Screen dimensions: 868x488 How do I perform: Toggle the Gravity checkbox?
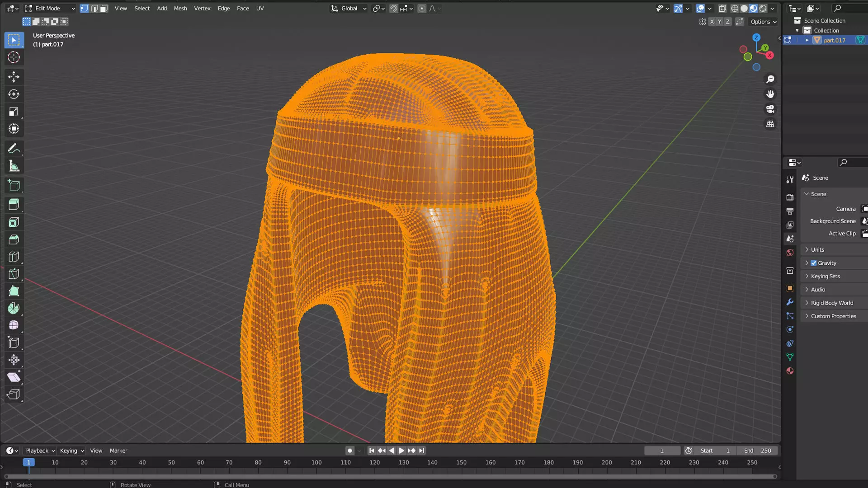(814, 263)
